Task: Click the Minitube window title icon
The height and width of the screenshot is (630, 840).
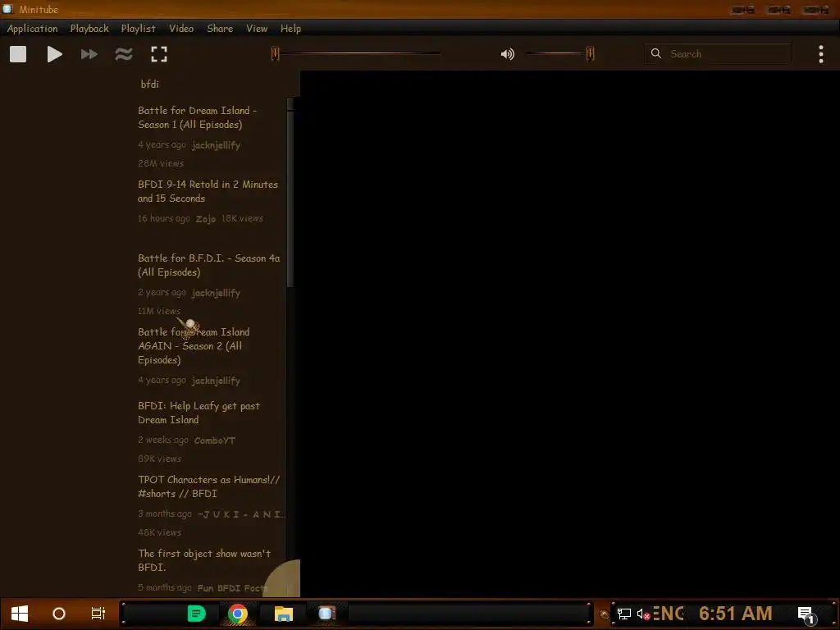Action: tap(7, 8)
